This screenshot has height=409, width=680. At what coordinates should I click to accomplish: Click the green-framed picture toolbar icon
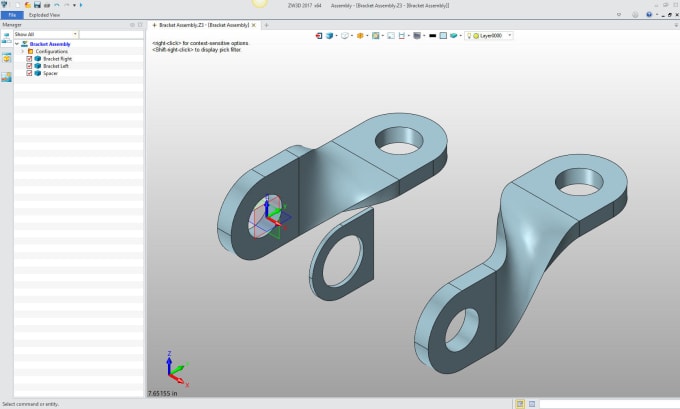(376, 36)
